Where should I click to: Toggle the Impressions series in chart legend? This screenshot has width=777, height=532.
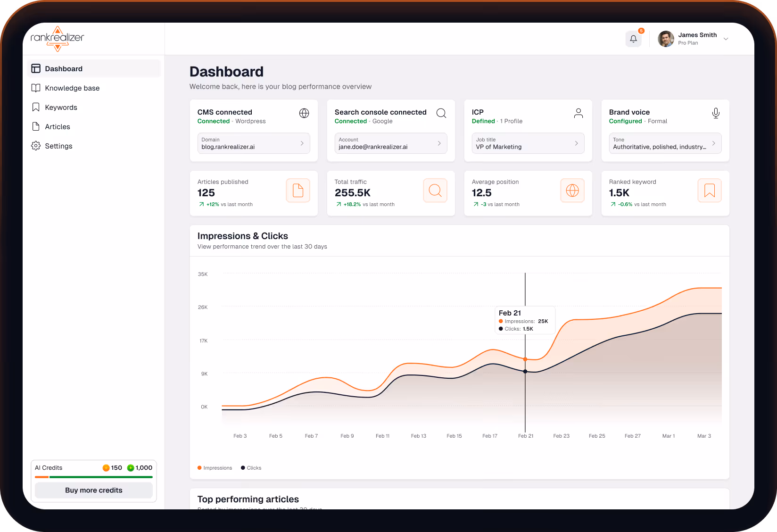(215, 468)
